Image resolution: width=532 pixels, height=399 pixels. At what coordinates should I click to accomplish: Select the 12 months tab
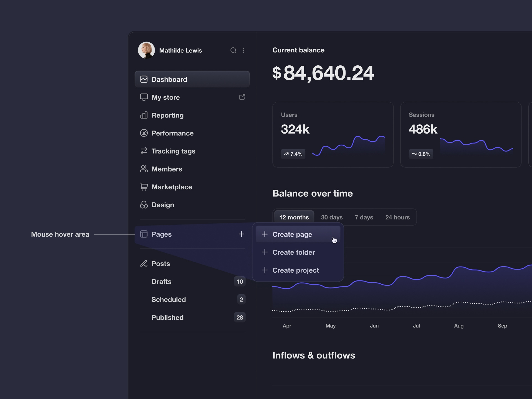pyautogui.click(x=294, y=217)
